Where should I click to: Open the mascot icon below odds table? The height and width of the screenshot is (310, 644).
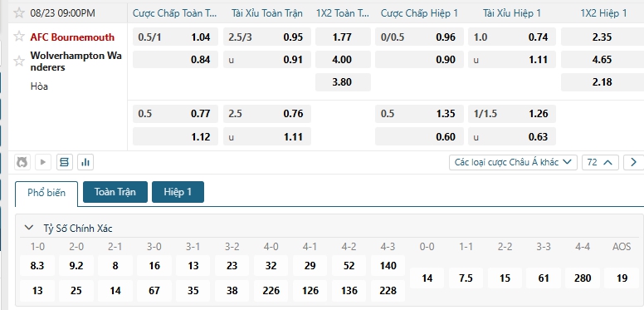(x=22, y=162)
